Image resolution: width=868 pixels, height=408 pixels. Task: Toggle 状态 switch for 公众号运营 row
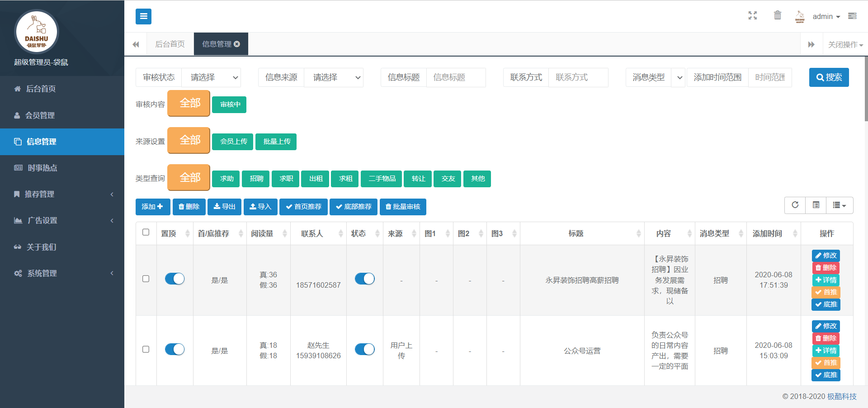coord(365,349)
